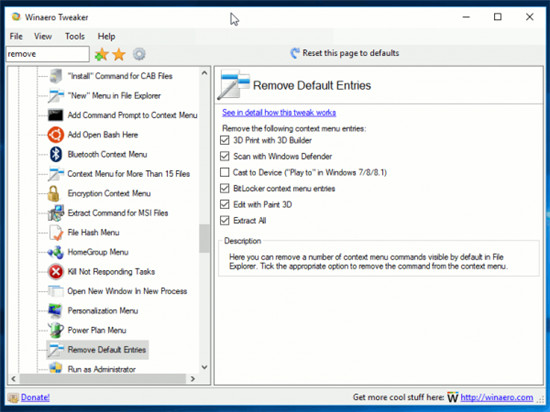Open the File menu

coord(16,36)
